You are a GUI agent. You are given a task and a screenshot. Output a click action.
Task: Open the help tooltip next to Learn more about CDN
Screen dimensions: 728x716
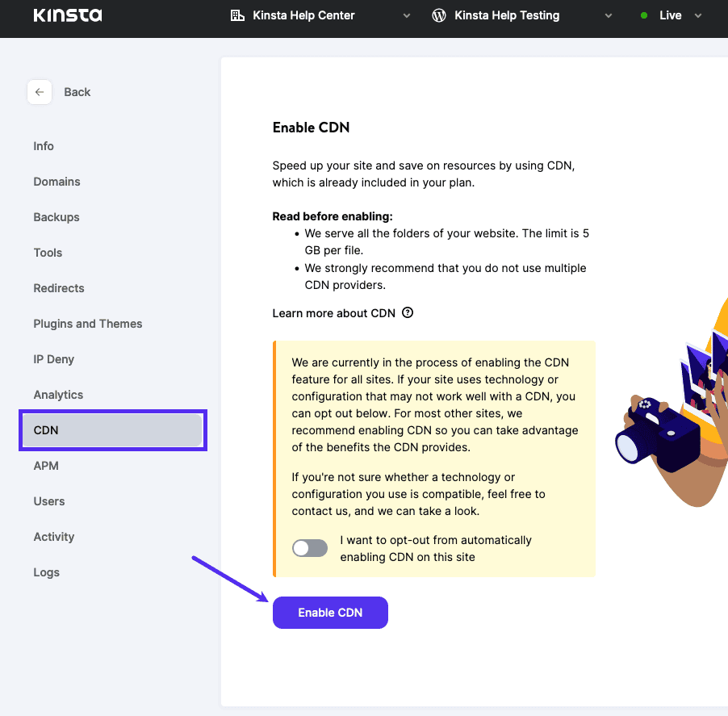click(x=408, y=312)
